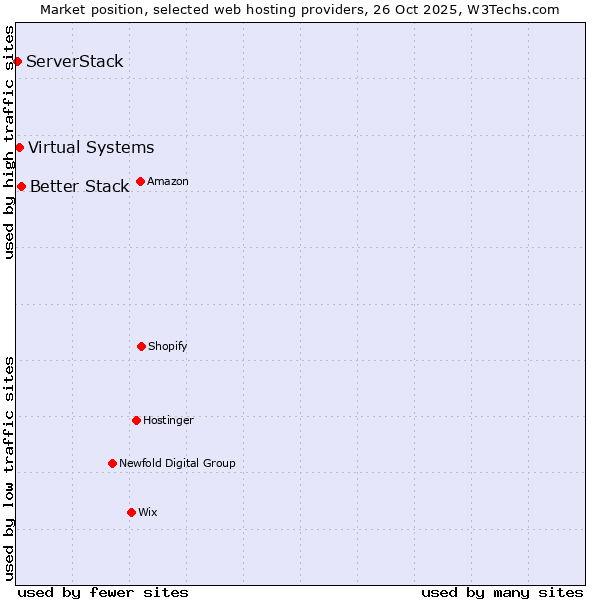
Task: Click the Amazon label text
Action: (168, 182)
